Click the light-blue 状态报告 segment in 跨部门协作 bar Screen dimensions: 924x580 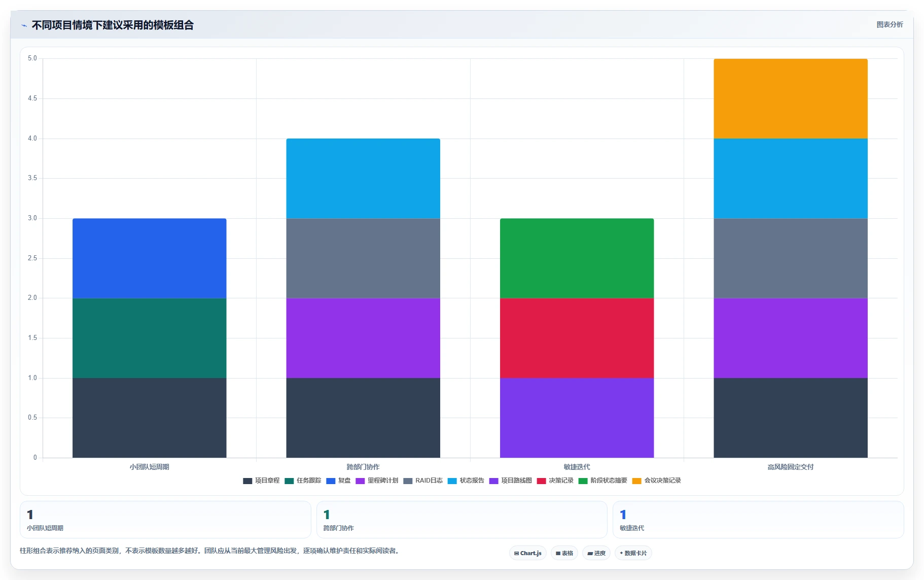pyautogui.click(x=363, y=179)
